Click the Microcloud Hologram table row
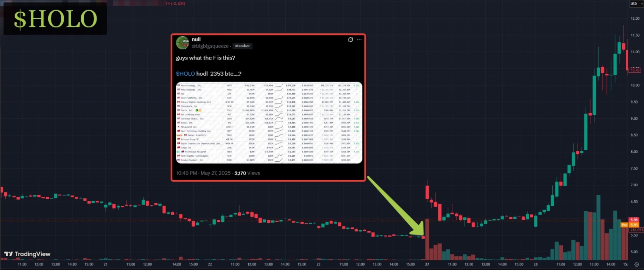Image resolution: width=644 pixels, height=270 pixels. tap(269, 152)
